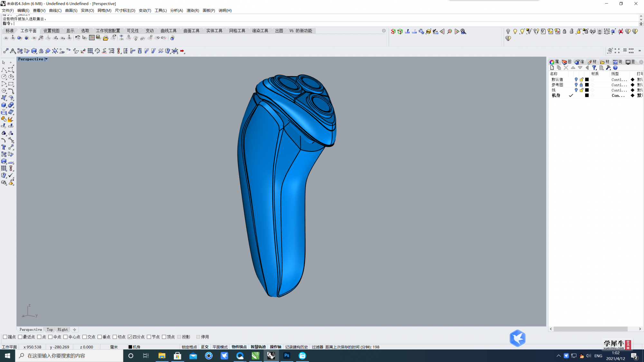Click the open saved CPlane folder icon

coord(106,38)
